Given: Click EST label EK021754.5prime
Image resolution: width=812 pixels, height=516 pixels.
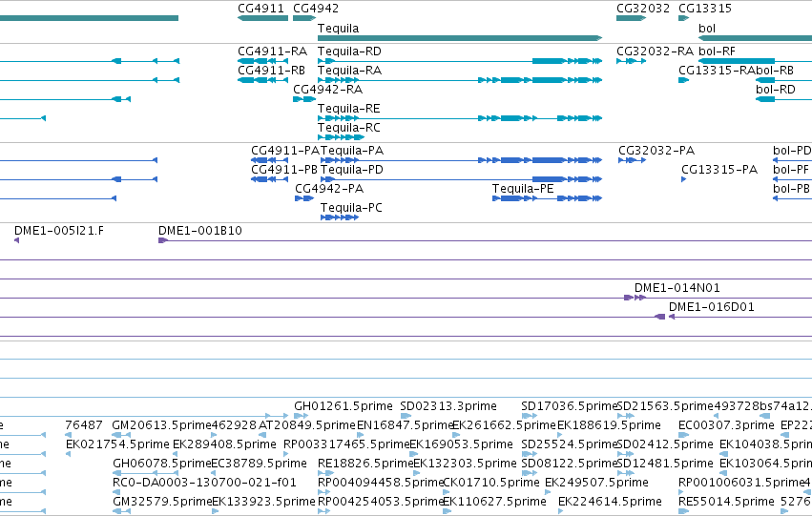Looking at the screenshot, I should [117, 444].
